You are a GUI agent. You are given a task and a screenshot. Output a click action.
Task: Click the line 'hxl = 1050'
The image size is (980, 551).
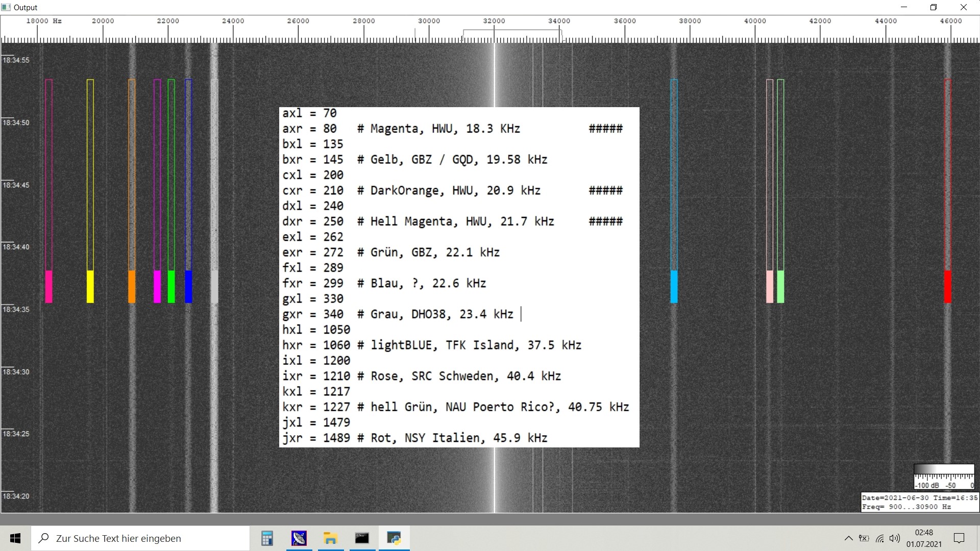pyautogui.click(x=316, y=330)
